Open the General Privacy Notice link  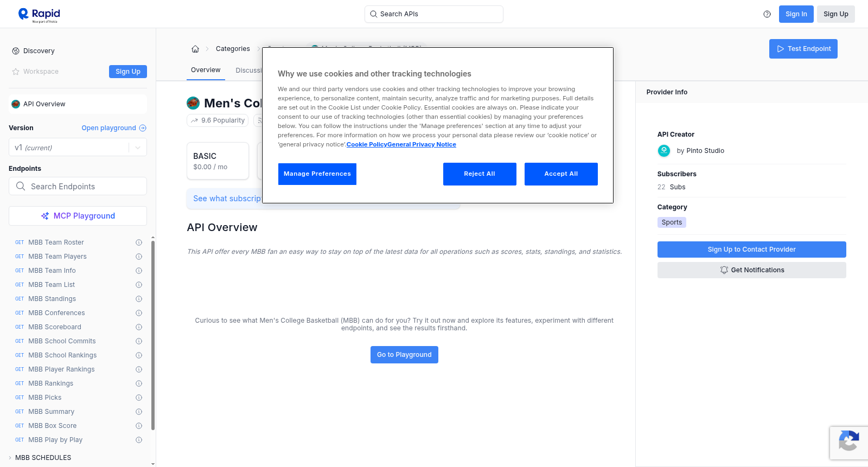[x=422, y=144]
